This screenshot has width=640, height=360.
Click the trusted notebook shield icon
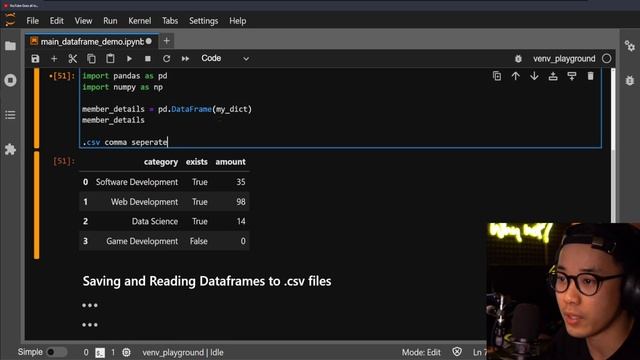coord(457,352)
